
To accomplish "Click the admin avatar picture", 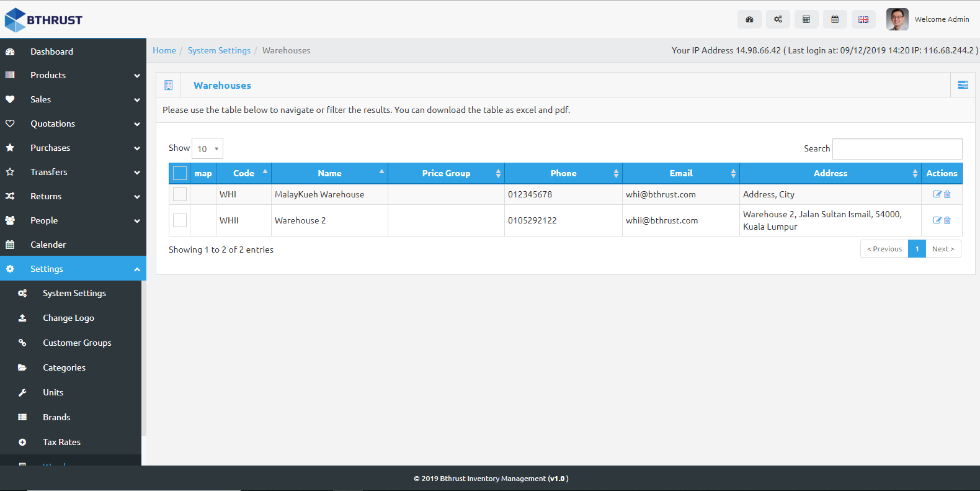I will (x=898, y=19).
